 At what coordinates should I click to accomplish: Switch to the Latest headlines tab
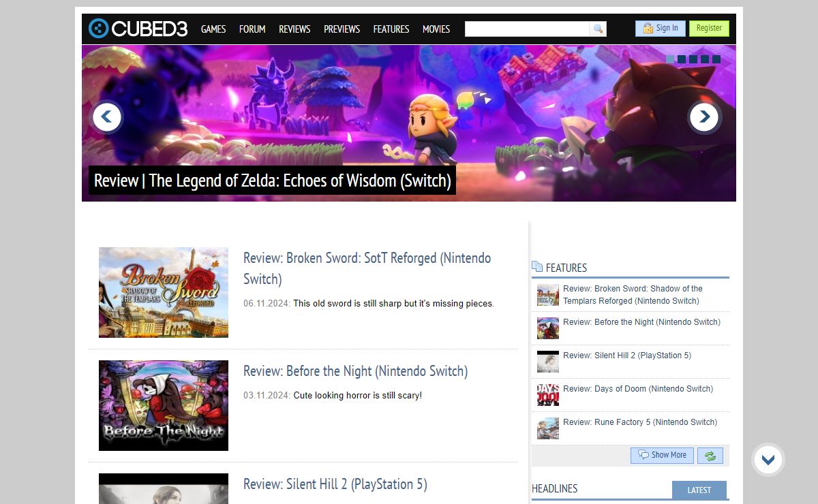699,490
